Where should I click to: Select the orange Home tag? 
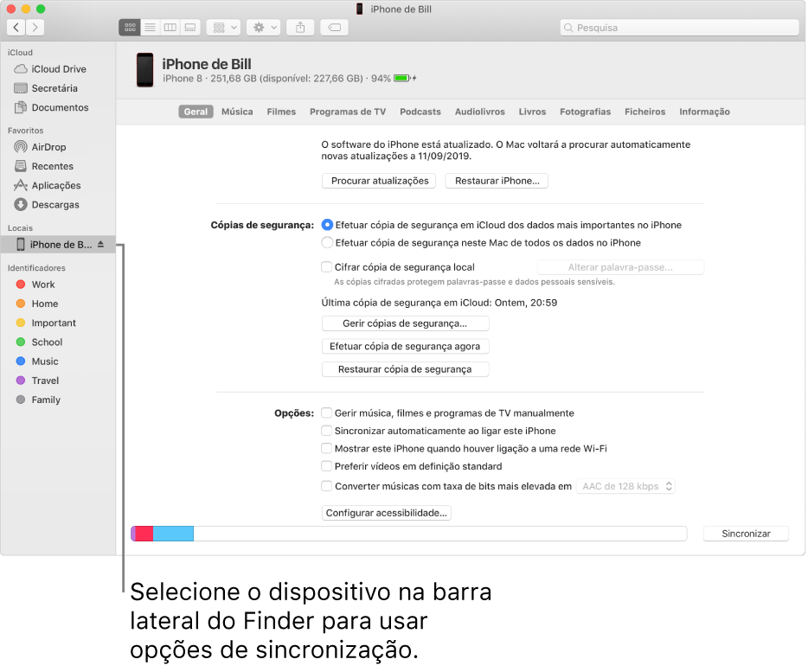coord(37,304)
